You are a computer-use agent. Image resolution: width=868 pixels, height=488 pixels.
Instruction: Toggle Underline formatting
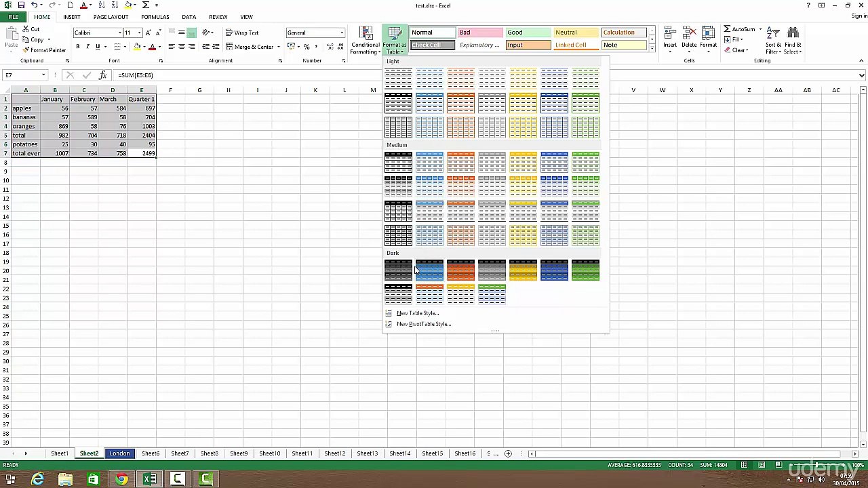tap(97, 47)
